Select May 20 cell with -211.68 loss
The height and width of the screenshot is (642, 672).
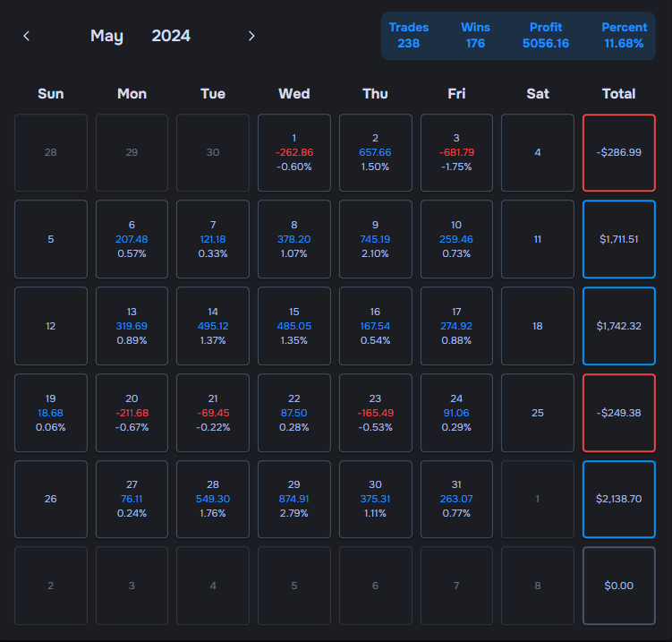(132, 413)
